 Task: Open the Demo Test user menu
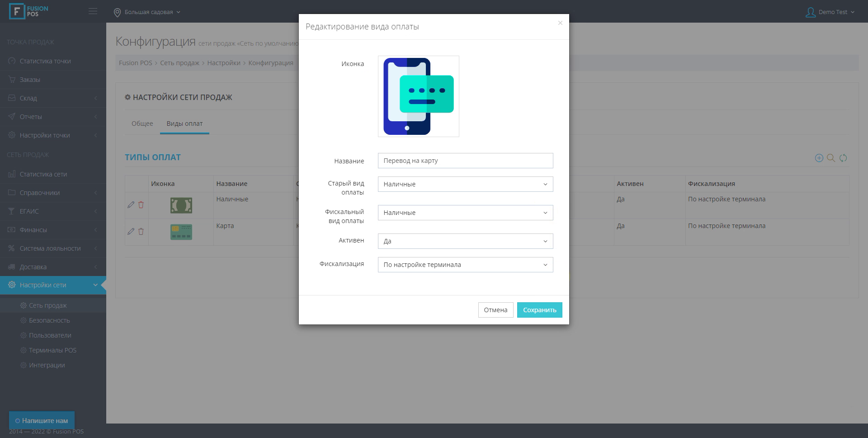pyautogui.click(x=830, y=12)
